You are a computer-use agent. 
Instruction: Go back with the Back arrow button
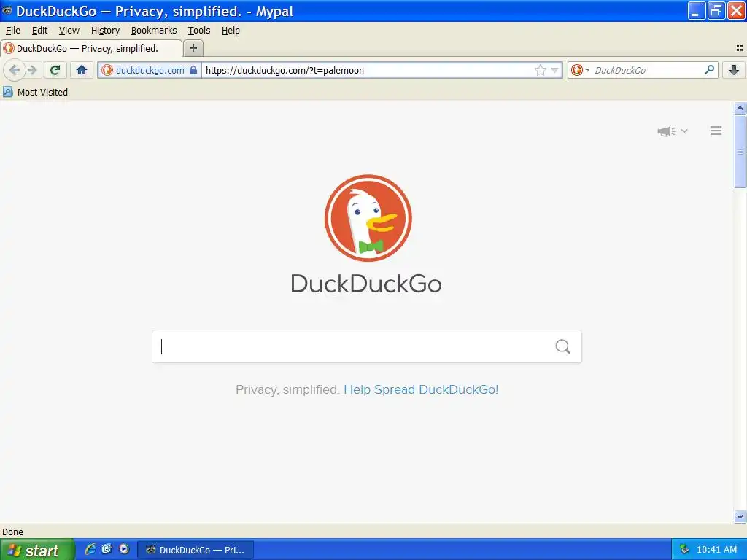[x=15, y=71]
